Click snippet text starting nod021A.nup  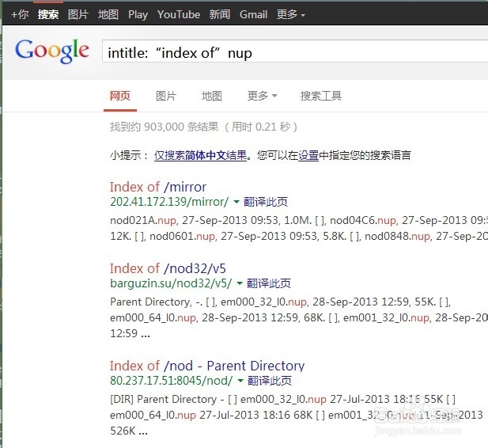tap(299, 229)
